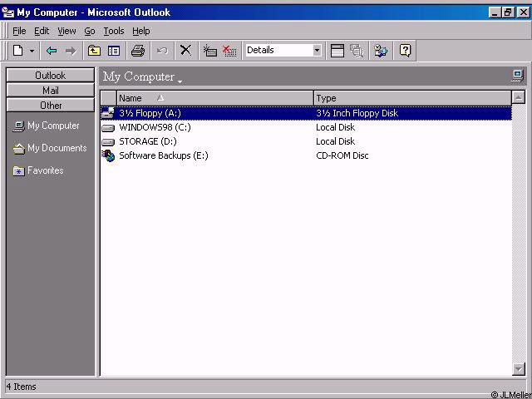Open the Tools menu

[x=114, y=32]
